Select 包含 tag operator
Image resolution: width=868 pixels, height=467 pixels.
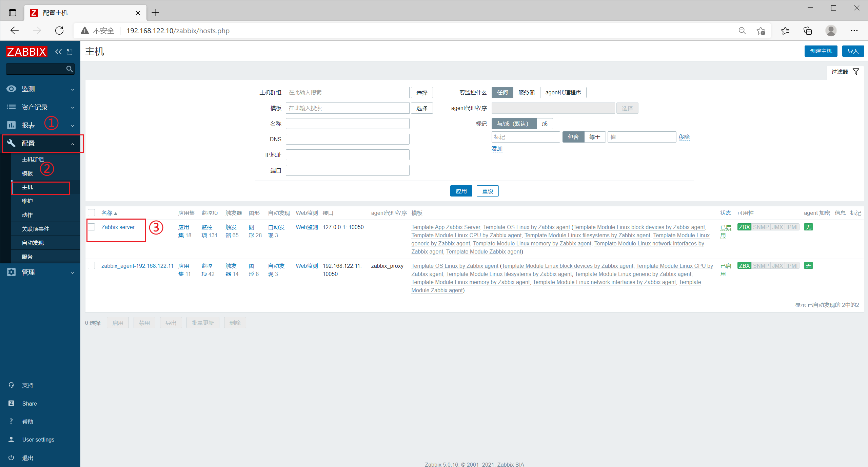pyautogui.click(x=573, y=137)
